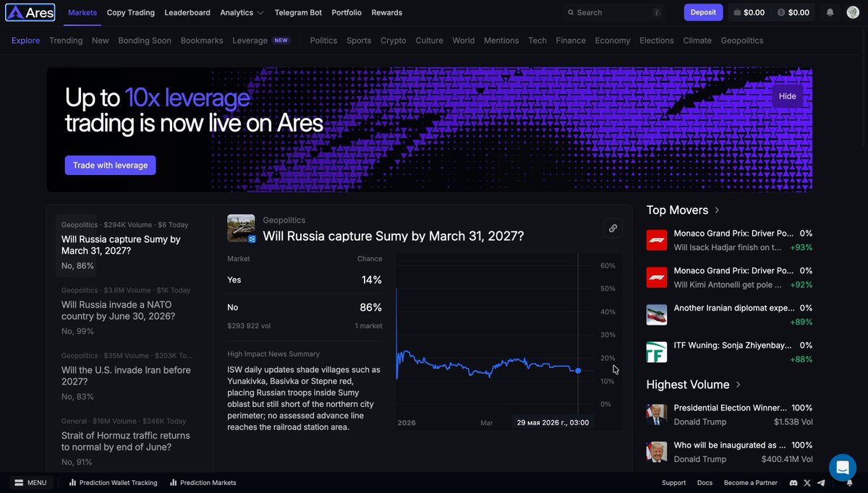Viewport: 868px width, 493px height.
Task: Switch to the New tab
Action: (101, 40)
